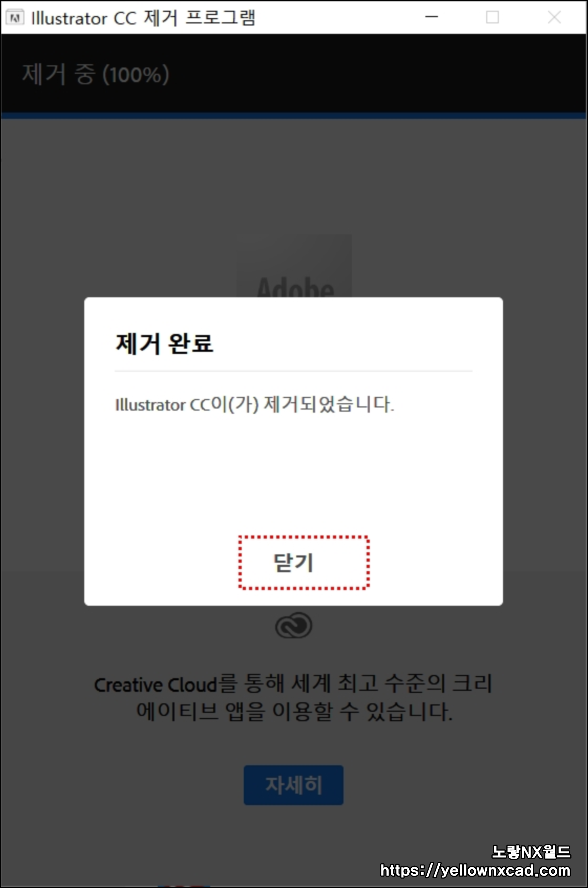Maximize the Illustrator CC uninstaller window

pos(492,17)
